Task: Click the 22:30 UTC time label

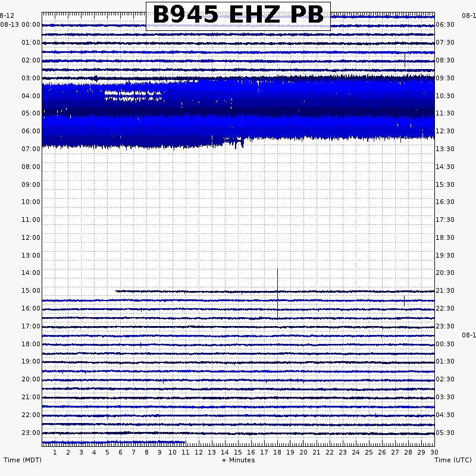Action: pyautogui.click(x=445, y=308)
